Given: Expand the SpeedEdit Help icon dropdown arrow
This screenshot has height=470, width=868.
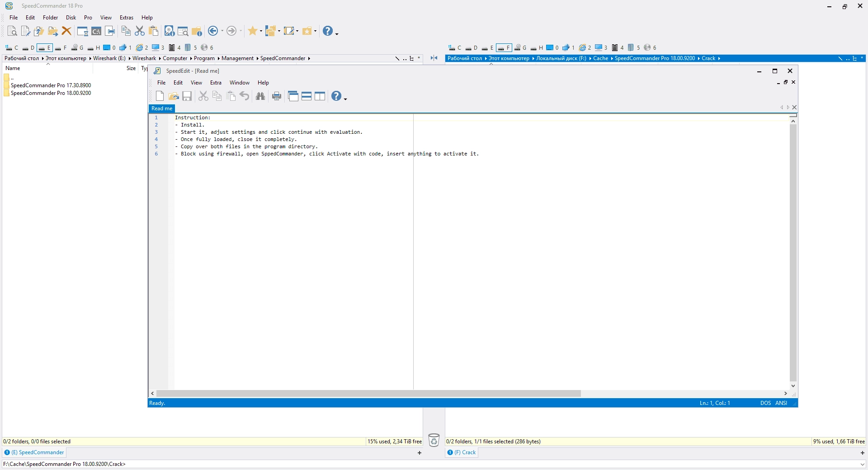Looking at the screenshot, I should [345, 98].
